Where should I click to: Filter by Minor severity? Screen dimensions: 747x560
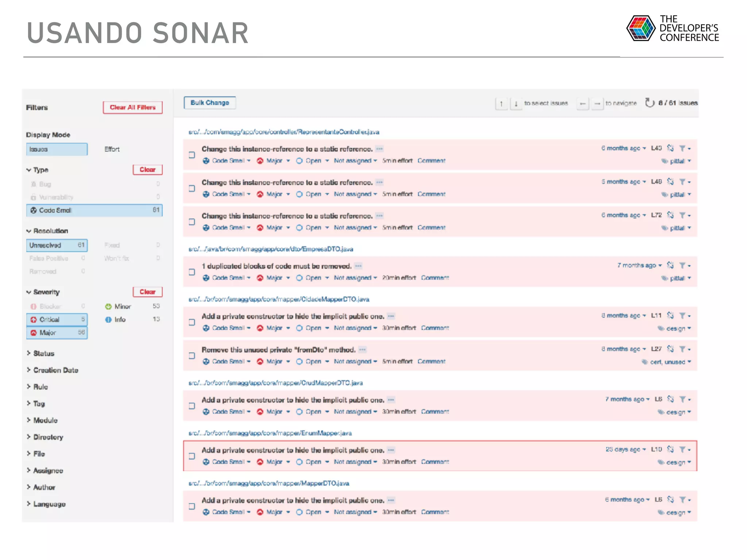click(132, 306)
